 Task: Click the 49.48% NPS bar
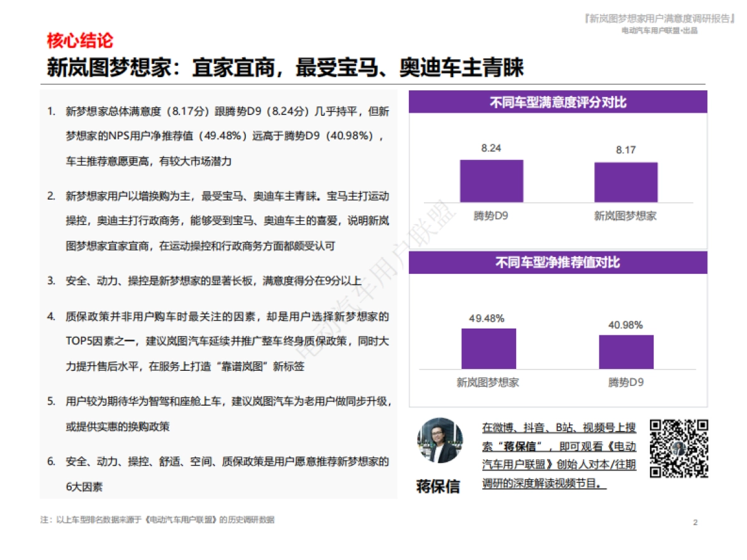pos(490,349)
